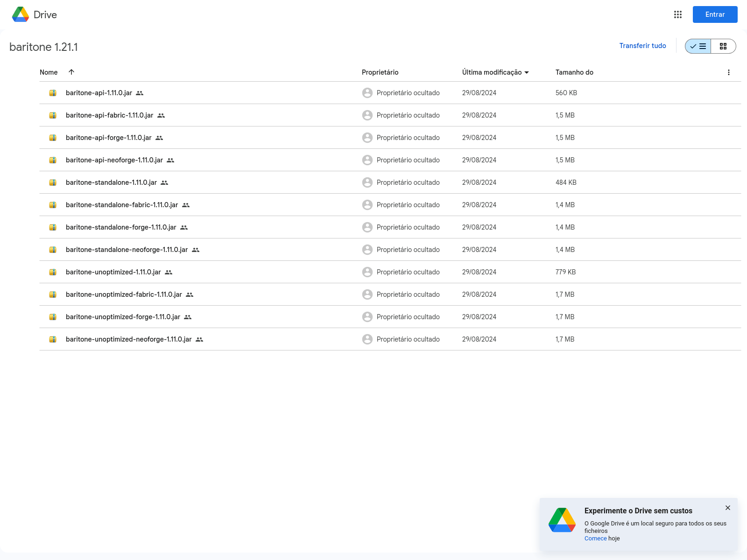Click file icon of baritone-standalone-1.11.0.jar

(x=53, y=182)
